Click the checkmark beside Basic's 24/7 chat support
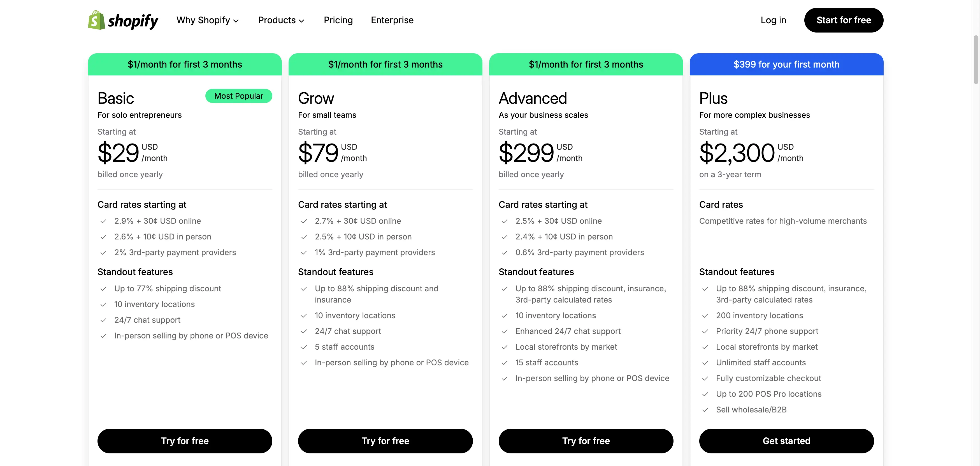 103,320
